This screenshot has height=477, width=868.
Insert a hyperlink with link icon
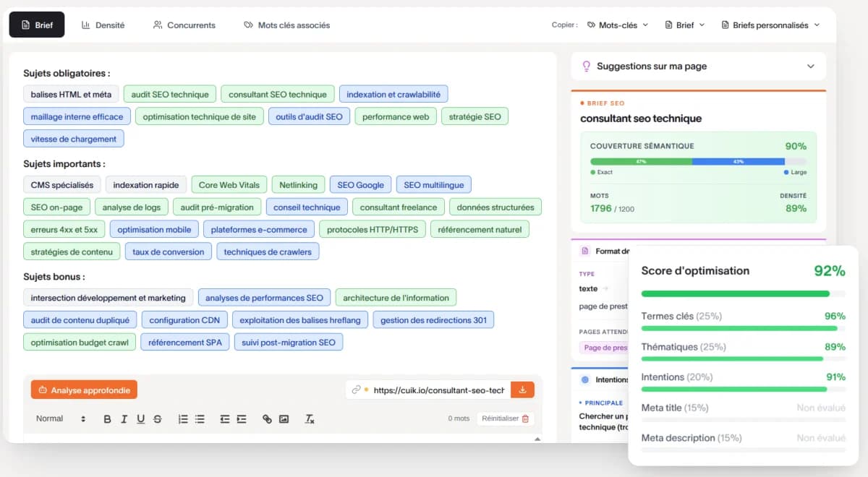point(267,418)
